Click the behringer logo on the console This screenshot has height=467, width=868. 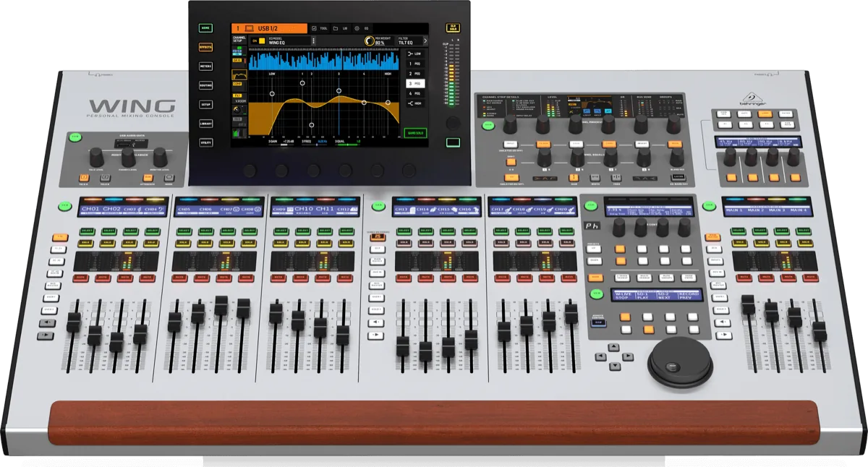[x=753, y=99]
